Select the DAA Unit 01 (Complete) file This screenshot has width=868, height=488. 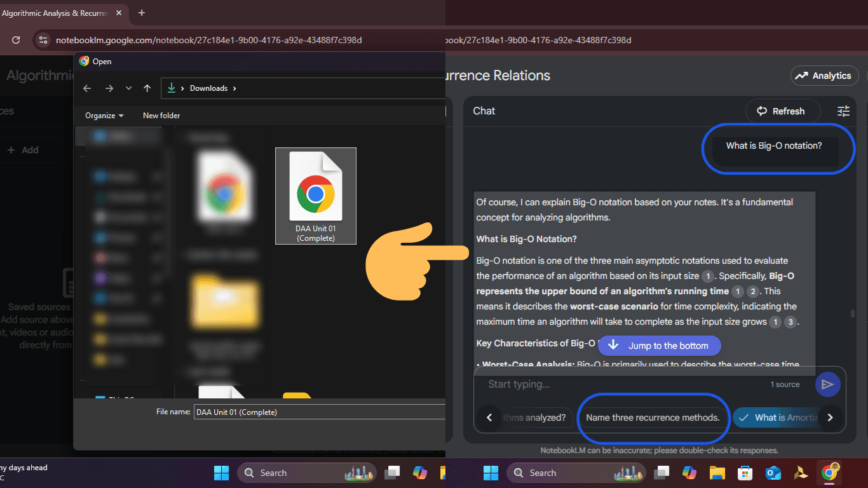pos(316,196)
